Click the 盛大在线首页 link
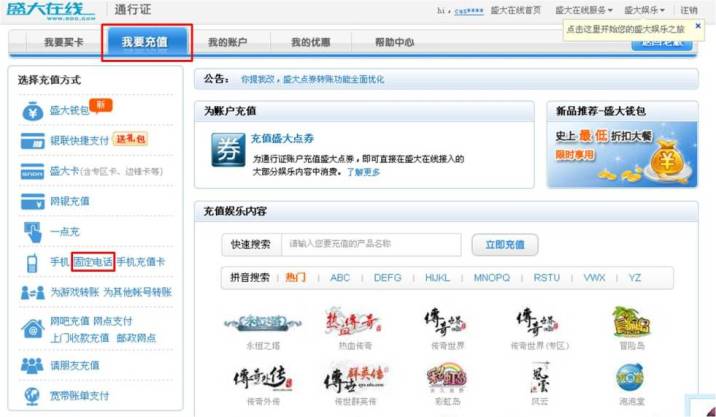This screenshot has width=716, height=417. (516, 10)
